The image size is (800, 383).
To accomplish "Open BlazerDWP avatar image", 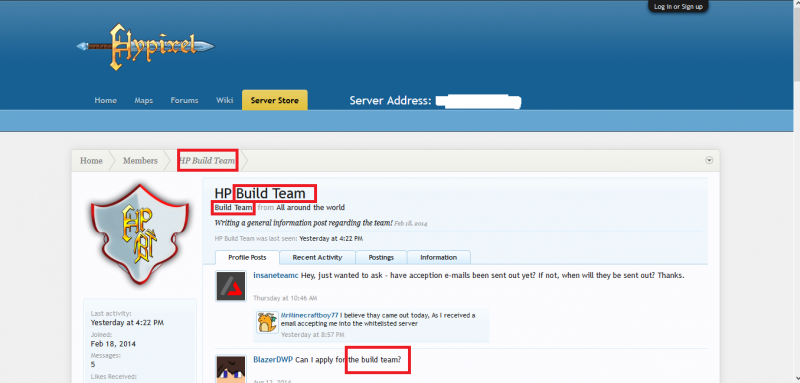I will 231,369.
